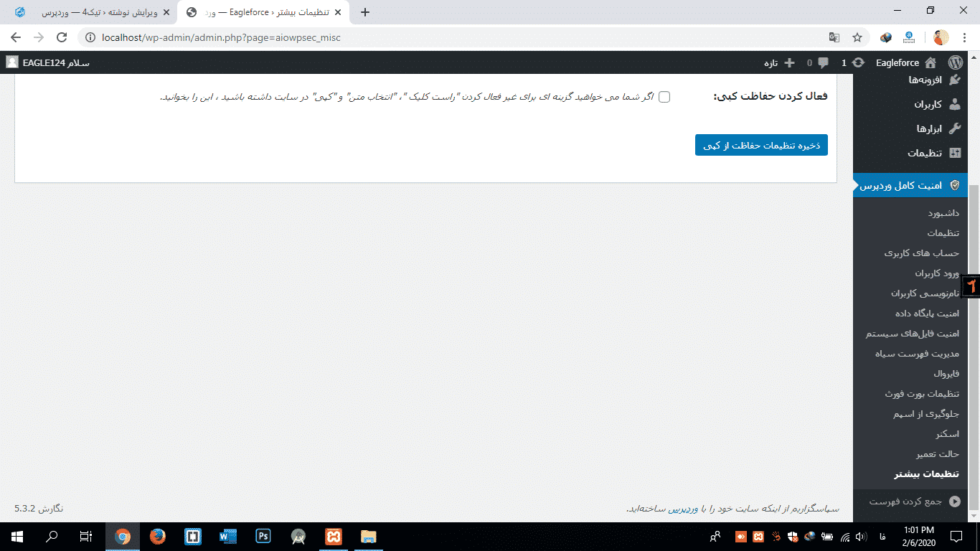This screenshot has width=980, height=551.
Task: Reload the page with the refresh icon
Action: click(x=62, y=37)
